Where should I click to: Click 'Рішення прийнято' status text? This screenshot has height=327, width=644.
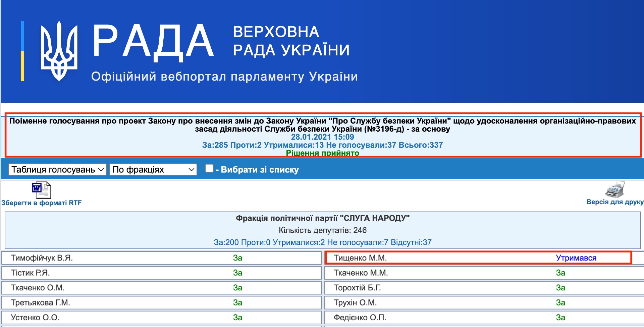click(323, 153)
